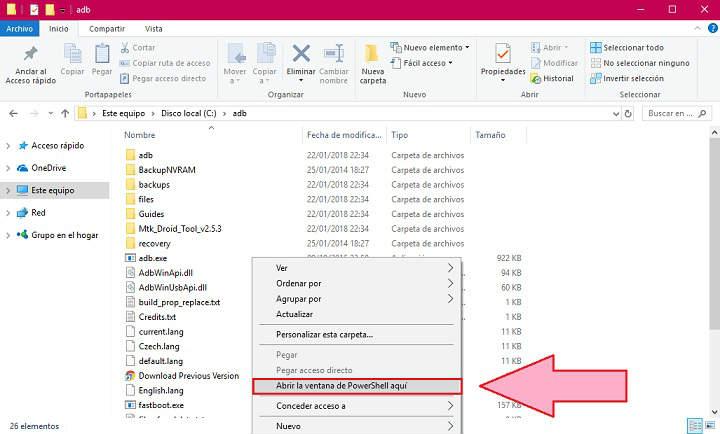Image resolution: width=720 pixels, height=434 pixels.
Task: Open address bar history dropdown arrow
Action: 616,113
